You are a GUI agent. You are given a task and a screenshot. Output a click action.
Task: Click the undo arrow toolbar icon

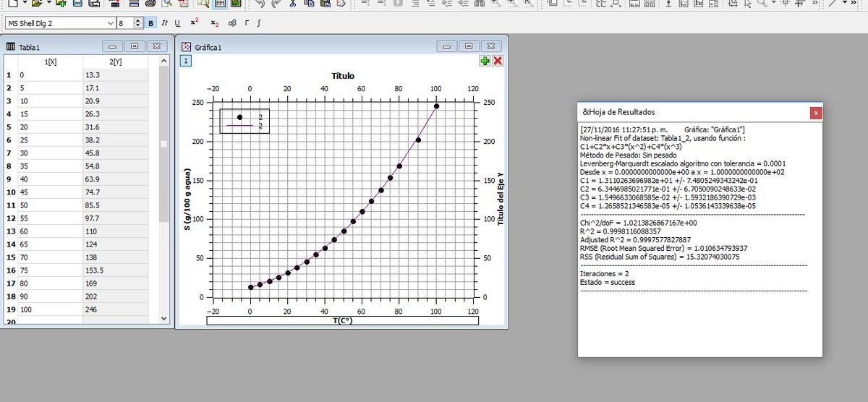[260, 4]
